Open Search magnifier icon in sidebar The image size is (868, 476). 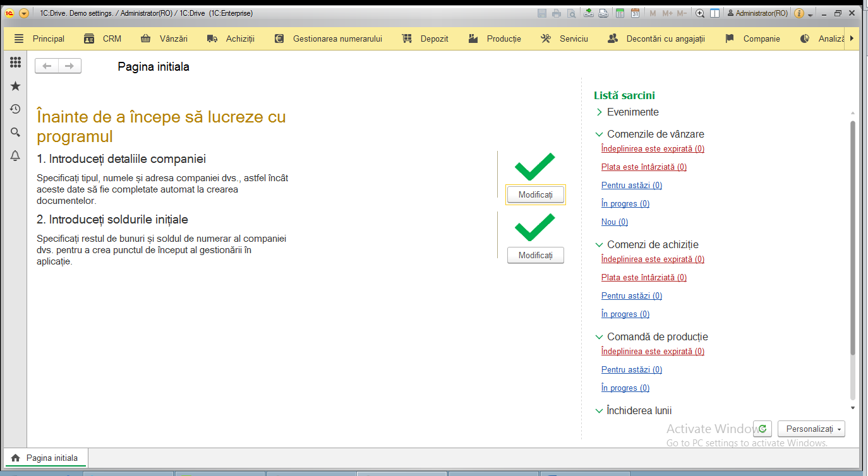click(15, 132)
